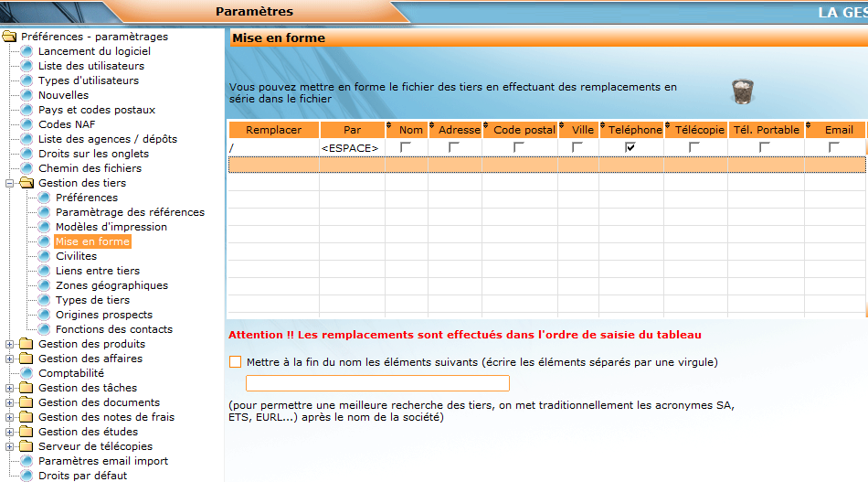The image size is (868, 482).
Task: Open Préférences under Gestion des tiers
Action: [x=87, y=198]
